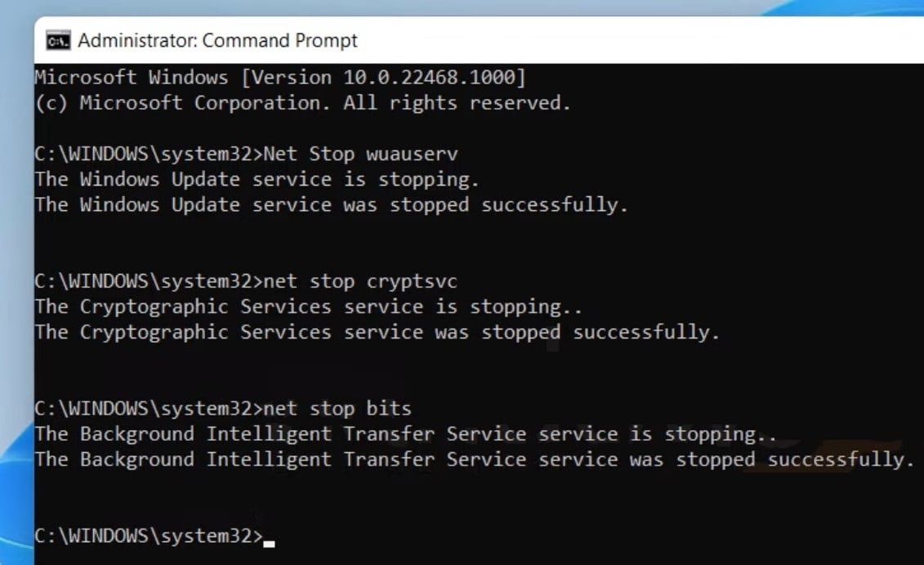The width and height of the screenshot is (924, 565).
Task: Click the final empty C:\WINDOWS\system32 prompt path
Action: point(149,536)
